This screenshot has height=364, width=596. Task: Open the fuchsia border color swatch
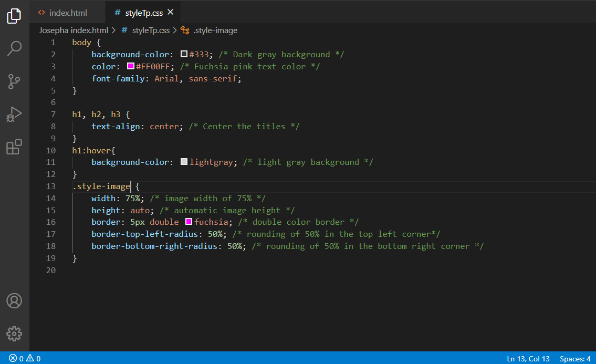(189, 221)
